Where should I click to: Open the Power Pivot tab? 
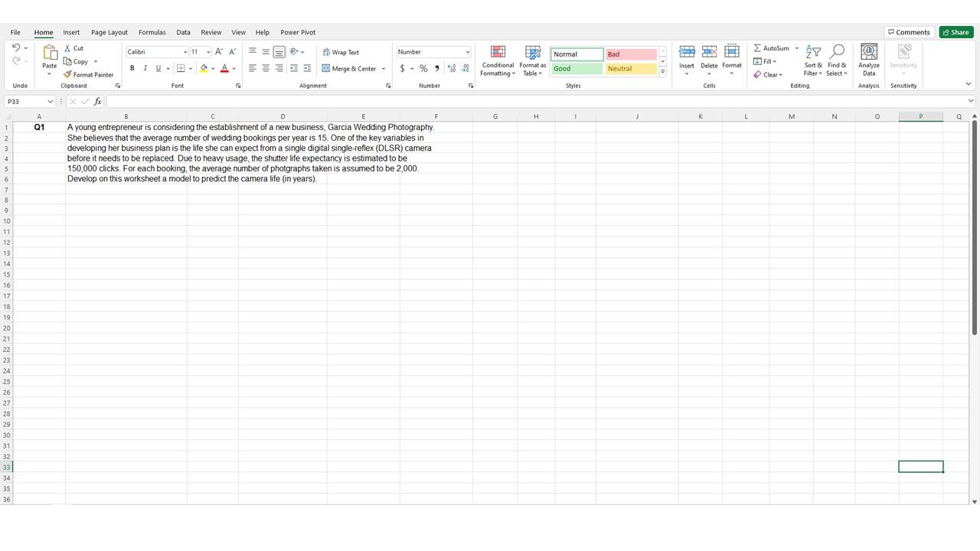click(x=298, y=32)
